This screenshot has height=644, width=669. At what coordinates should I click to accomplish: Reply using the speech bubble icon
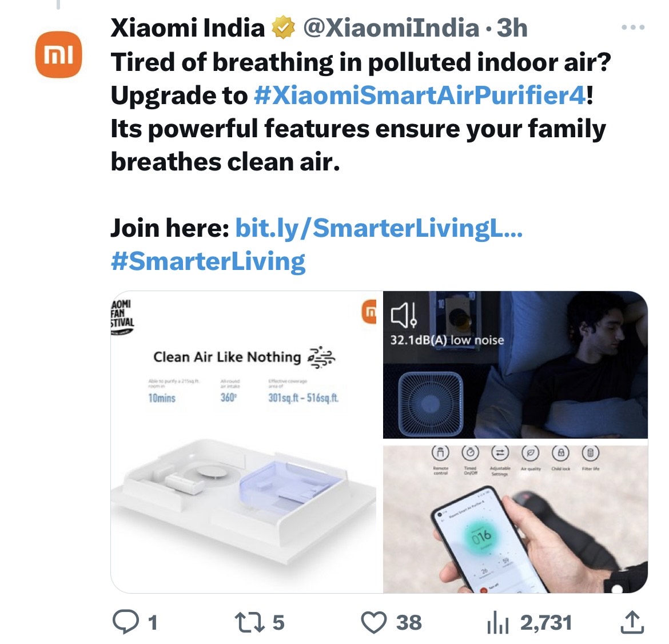(x=125, y=622)
